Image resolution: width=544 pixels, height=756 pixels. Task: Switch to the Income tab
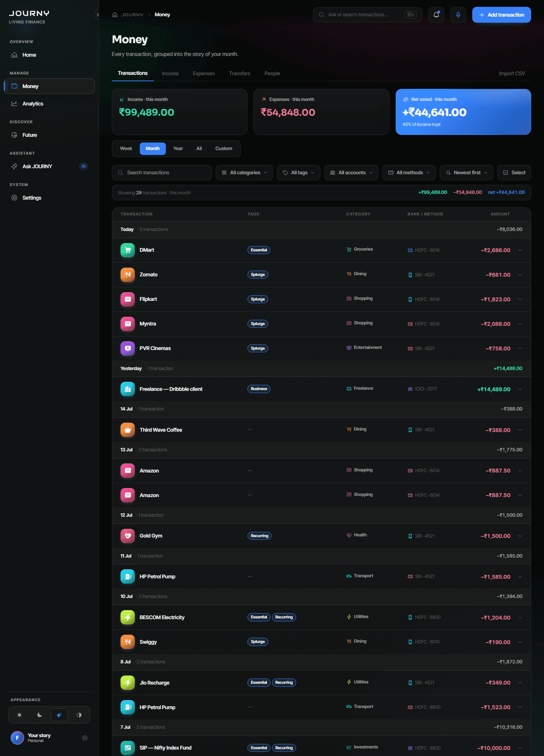(170, 74)
